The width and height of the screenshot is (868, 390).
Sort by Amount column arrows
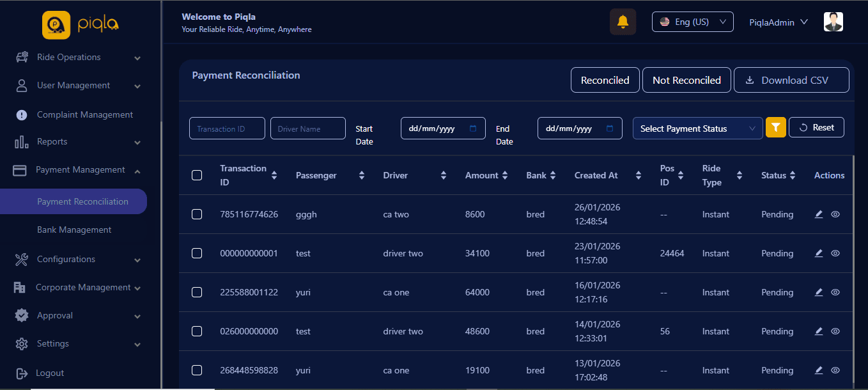tap(505, 175)
